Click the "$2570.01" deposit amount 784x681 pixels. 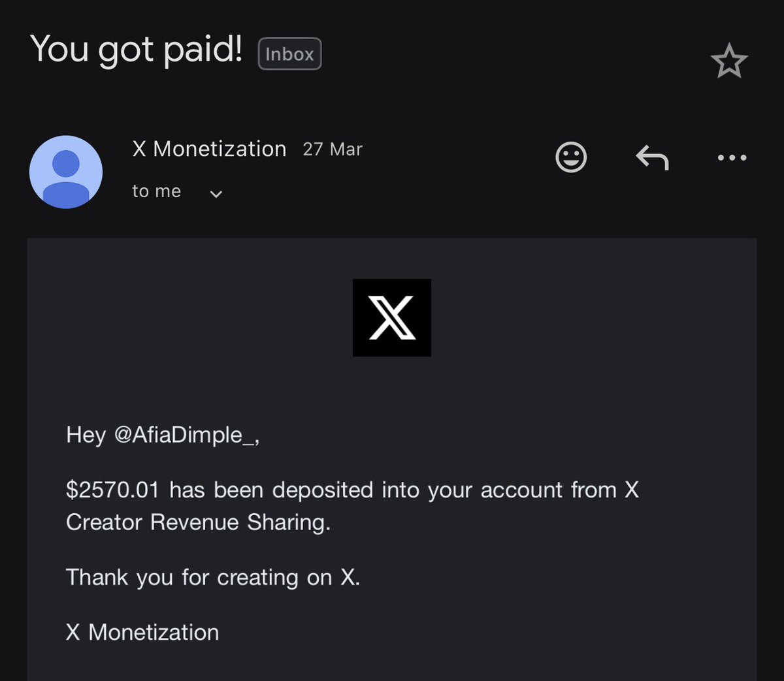(112, 490)
